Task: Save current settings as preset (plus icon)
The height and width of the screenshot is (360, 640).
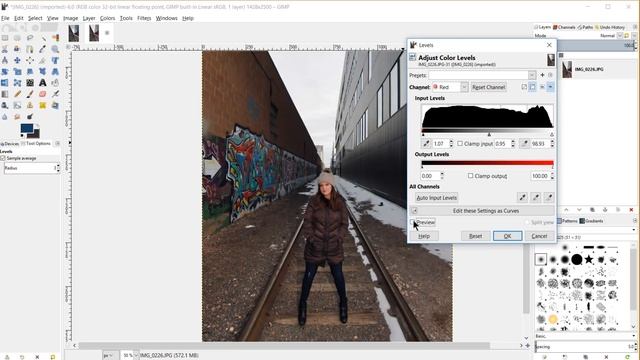Action: click(542, 75)
